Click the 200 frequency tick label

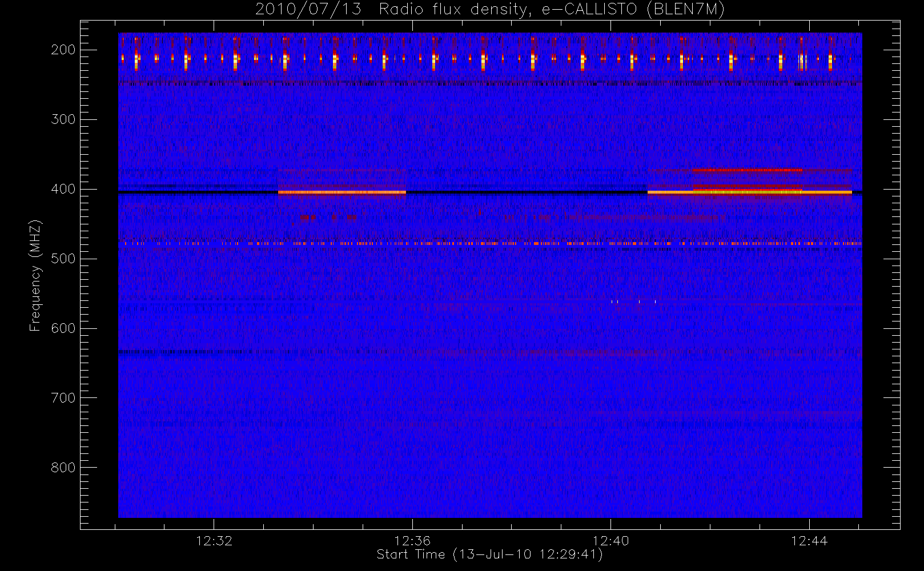click(63, 50)
